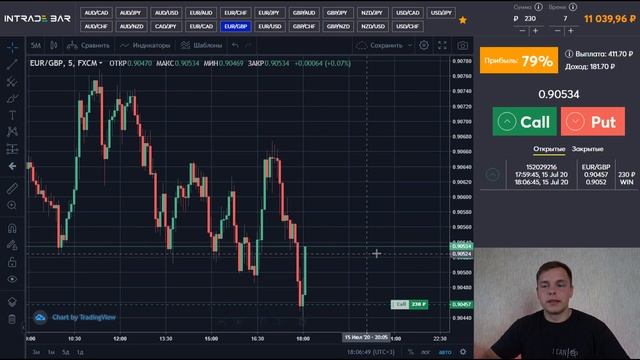Take a chart snapshot with the camera icon
The image size is (640, 360).
pyautogui.click(x=462, y=45)
